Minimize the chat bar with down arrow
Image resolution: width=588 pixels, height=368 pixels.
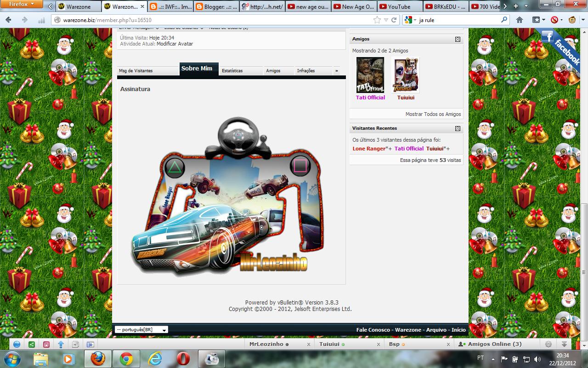pos(565,344)
